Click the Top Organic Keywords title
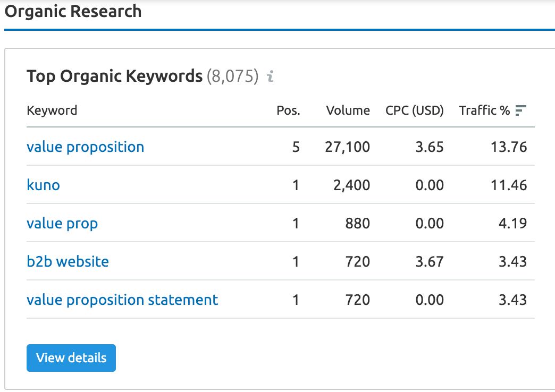The image size is (555, 392). pyautogui.click(x=114, y=76)
